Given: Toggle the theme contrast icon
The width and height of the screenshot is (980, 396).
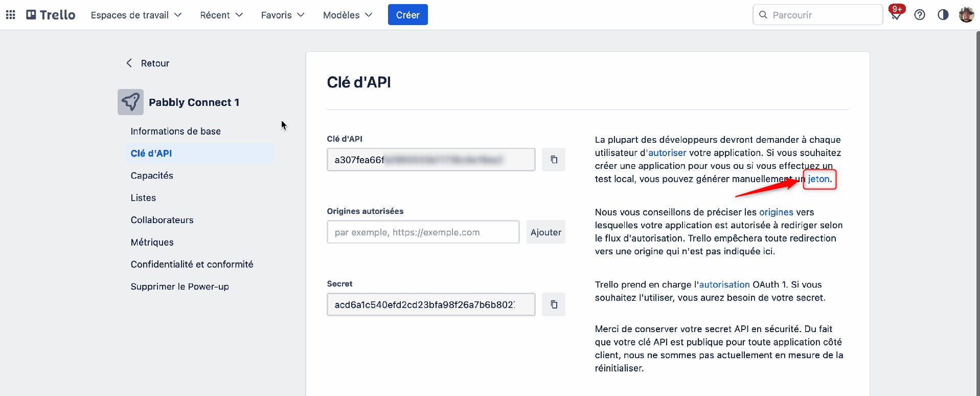Looking at the screenshot, I should point(943,15).
